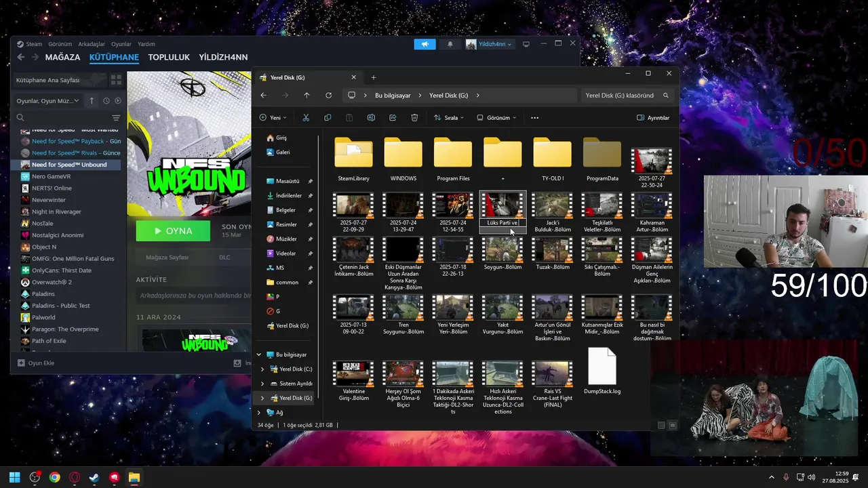This screenshot has height=488, width=868.
Task: Open the Yeni dropdown in Explorer
Action: click(273, 117)
